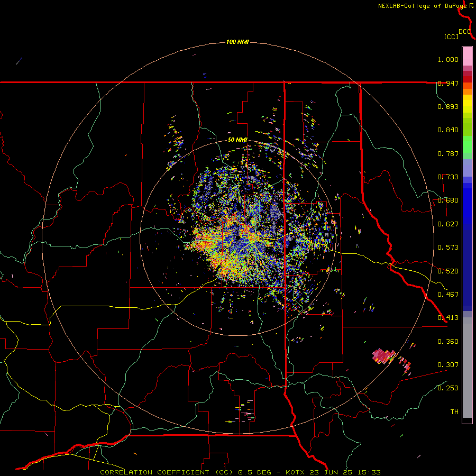The width and height of the screenshot is (476, 476).
Task: Click the gray segment of the color bar
Action: pos(467,368)
